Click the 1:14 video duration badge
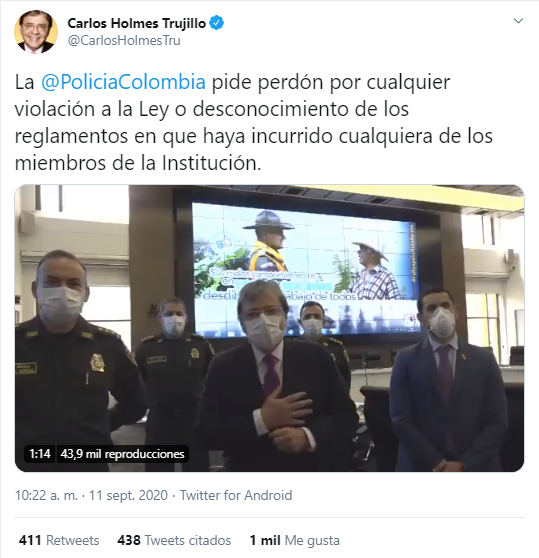Image resolution: width=539 pixels, height=558 pixels. coord(40,454)
